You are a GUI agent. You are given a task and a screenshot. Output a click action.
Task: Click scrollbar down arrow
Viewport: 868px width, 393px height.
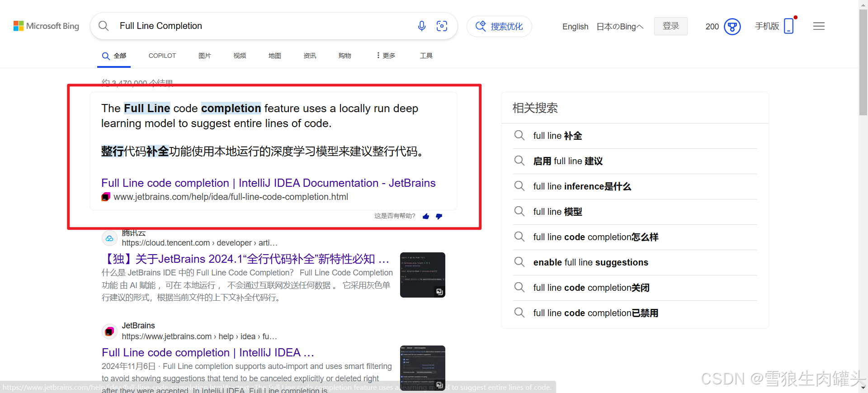pyautogui.click(x=863, y=388)
